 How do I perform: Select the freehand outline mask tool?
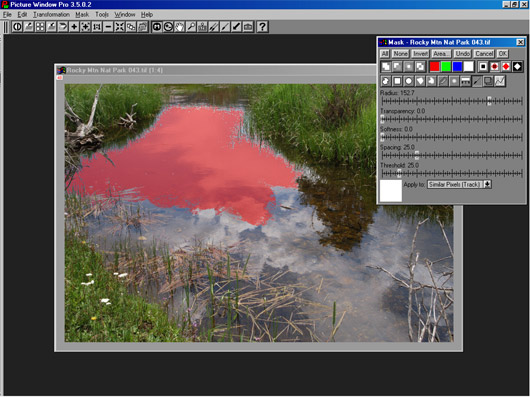(x=386, y=81)
